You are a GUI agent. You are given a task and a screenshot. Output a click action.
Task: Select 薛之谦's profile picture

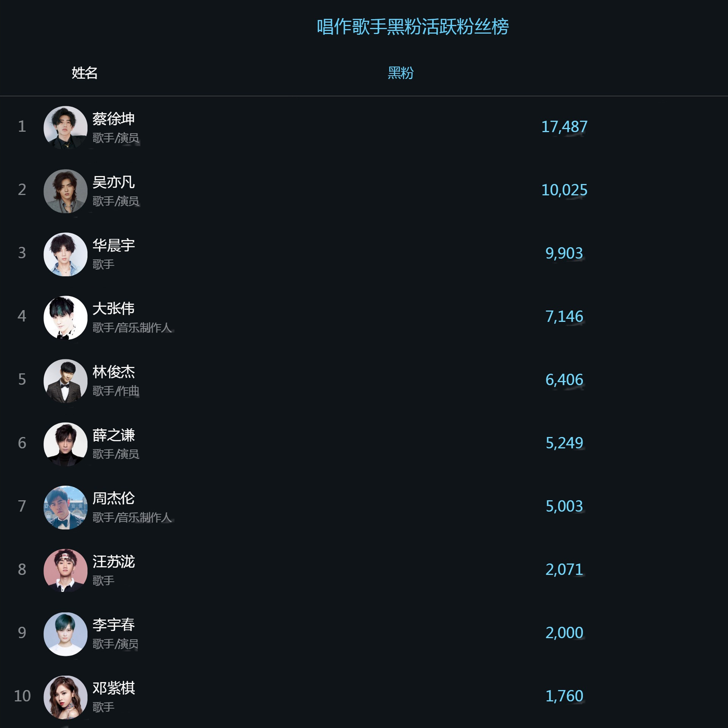pyautogui.click(x=65, y=444)
